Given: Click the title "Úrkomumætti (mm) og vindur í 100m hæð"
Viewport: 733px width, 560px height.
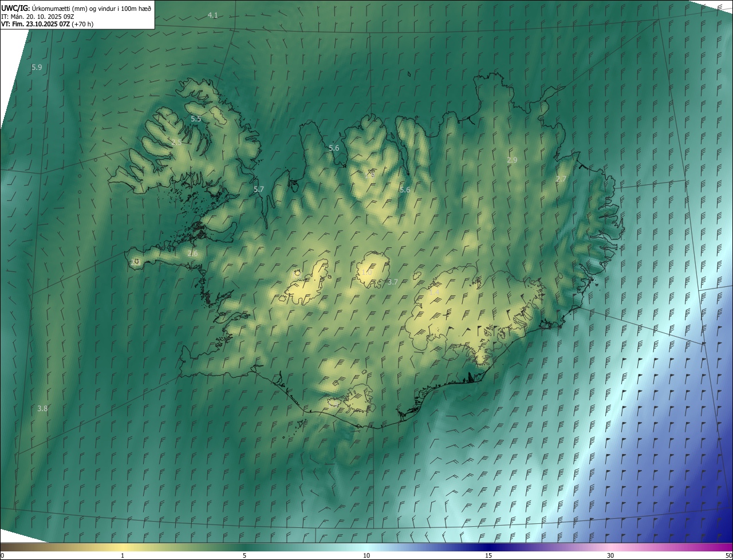Looking at the screenshot, I should (x=90, y=7).
